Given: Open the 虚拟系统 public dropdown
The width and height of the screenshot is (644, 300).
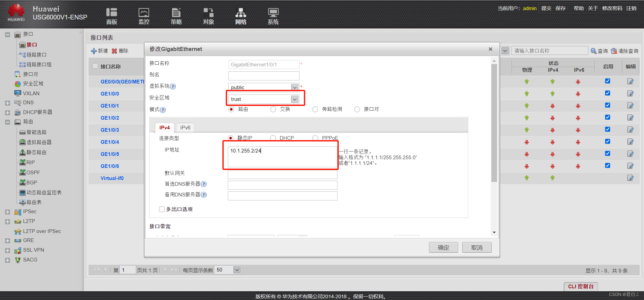Looking at the screenshot, I should (x=294, y=87).
